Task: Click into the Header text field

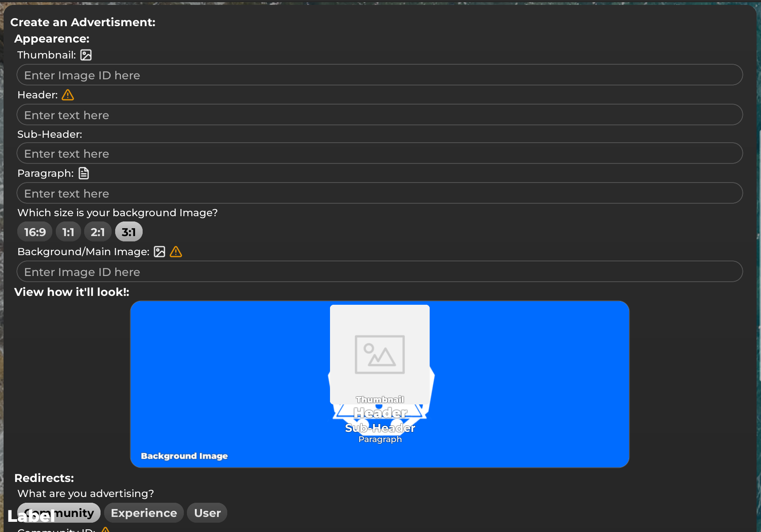Action: pyautogui.click(x=380, y=115)
